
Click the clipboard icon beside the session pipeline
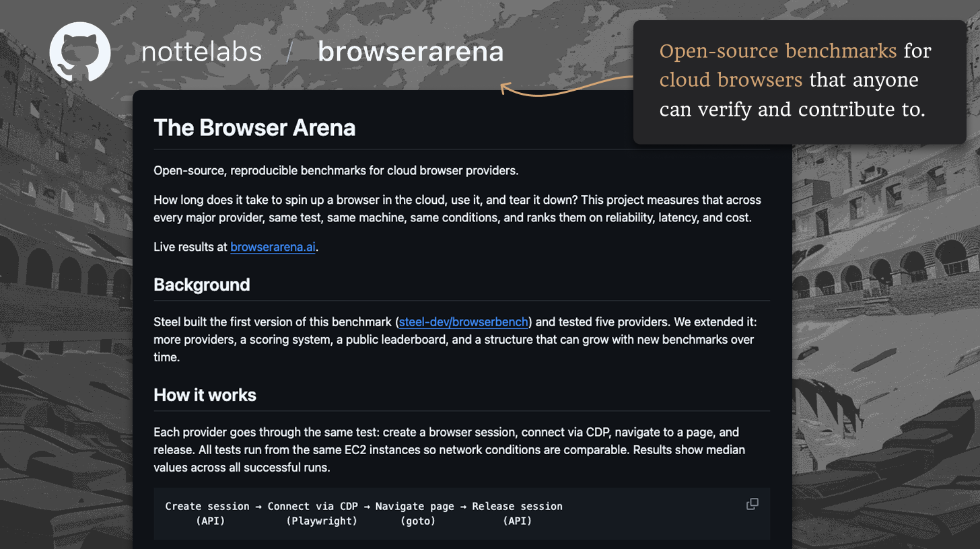tap(752, 503)
